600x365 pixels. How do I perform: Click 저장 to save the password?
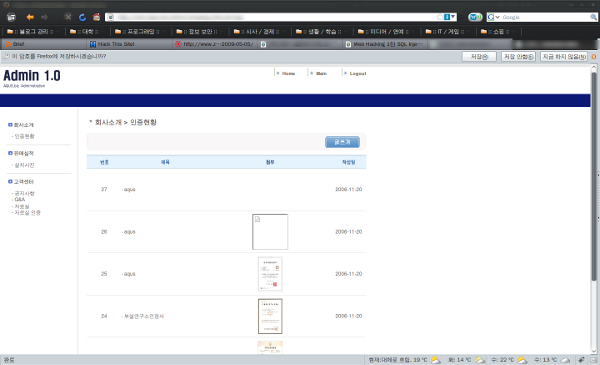(x=479, y=57)
